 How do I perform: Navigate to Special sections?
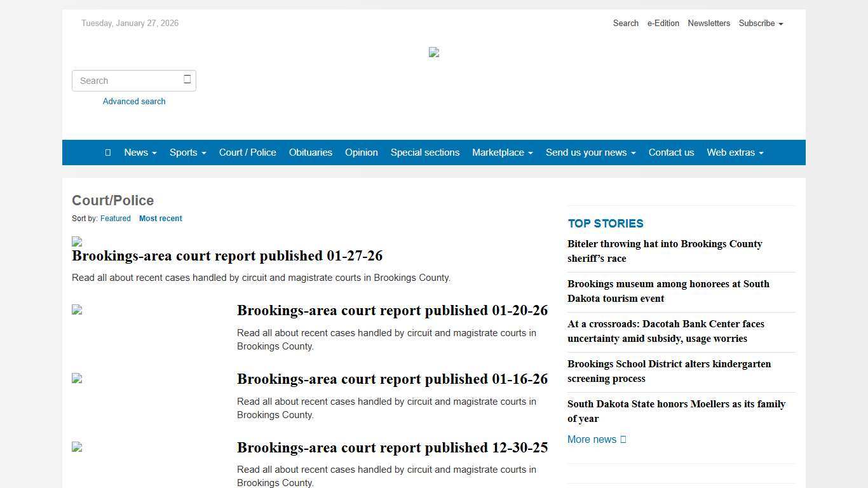(x=424, y=152)
